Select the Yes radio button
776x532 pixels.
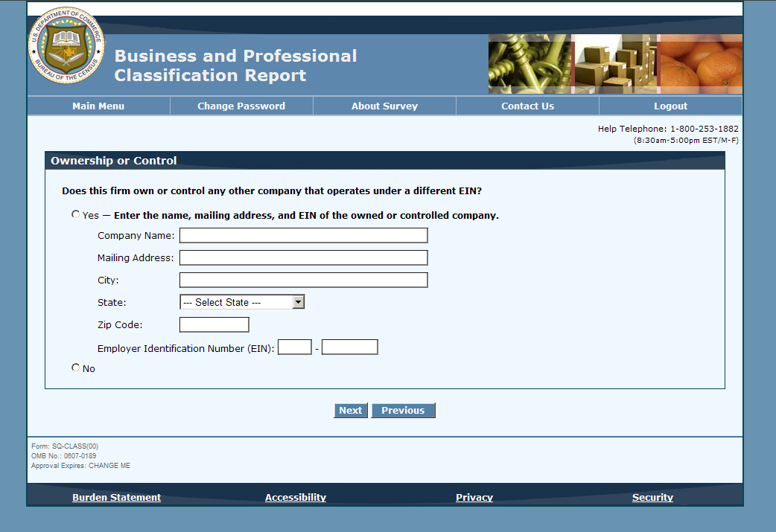tap(75, 214)
